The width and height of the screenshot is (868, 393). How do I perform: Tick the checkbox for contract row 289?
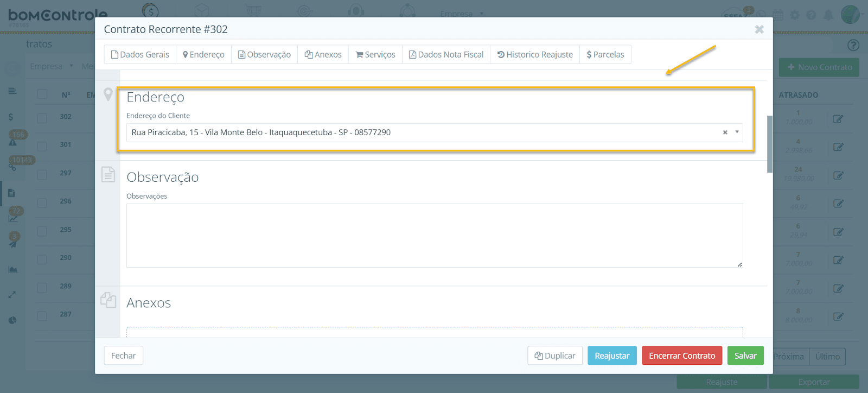42,287
